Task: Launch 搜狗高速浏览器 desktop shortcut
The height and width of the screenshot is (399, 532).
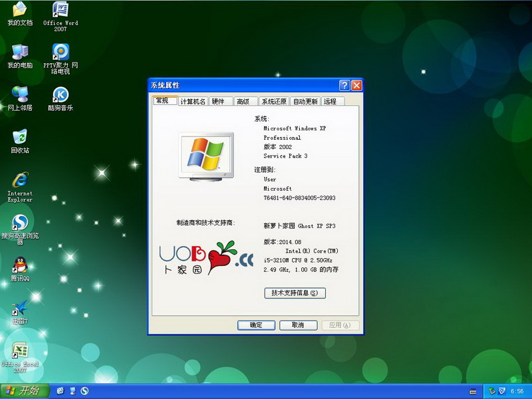Action: pyautogui.click(x=20, y=229)
